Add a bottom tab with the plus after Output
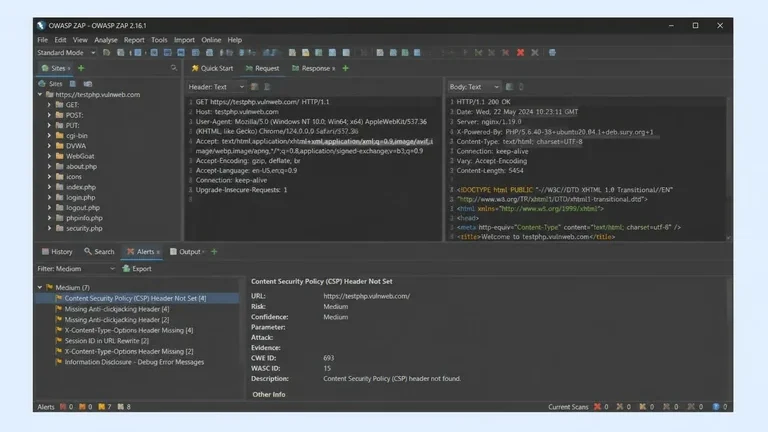This screenshot has width=768, height=432. pos(214,251)
